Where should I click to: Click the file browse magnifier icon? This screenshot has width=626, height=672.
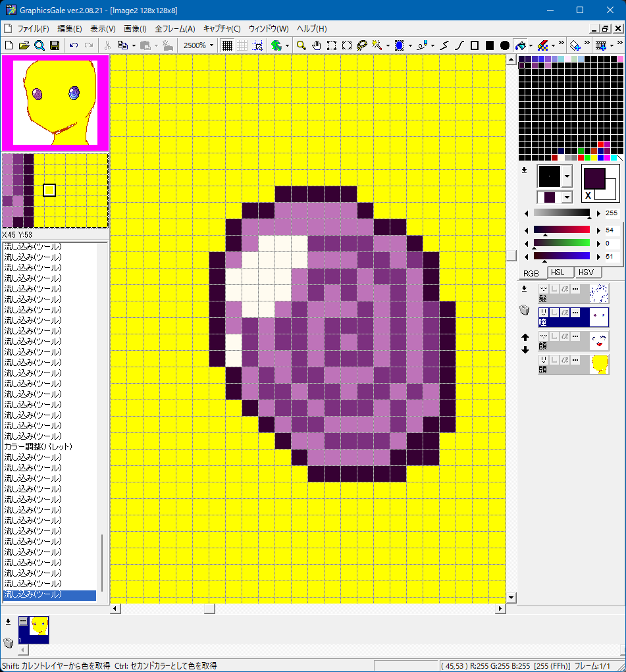39,45
